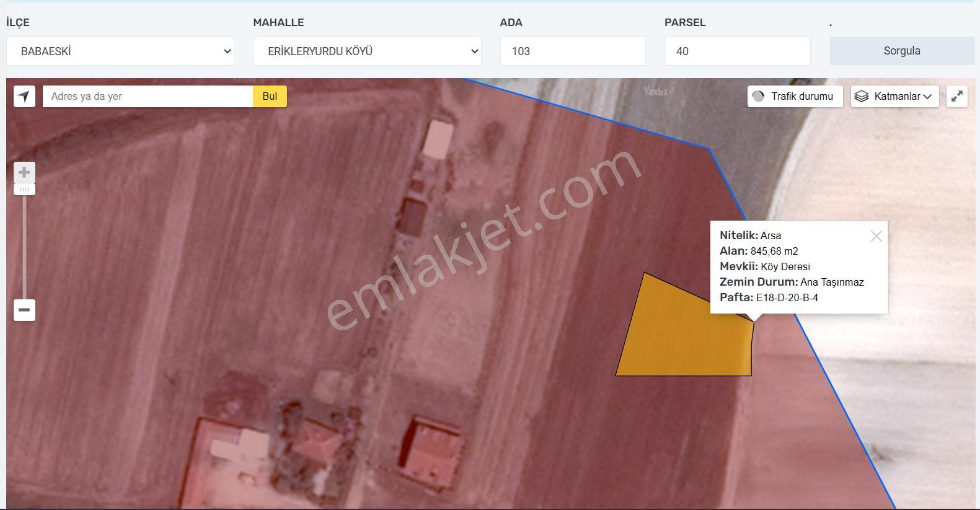
Task: Click the Sorgula query button
Action: coord(902,51)
